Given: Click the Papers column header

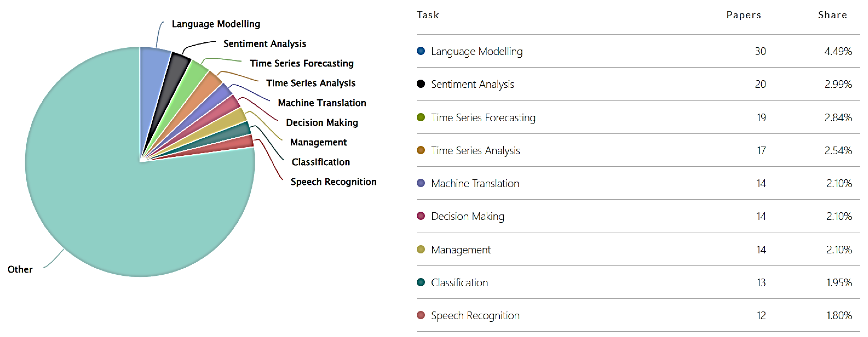Looking at the screenshot, I should (743, 15).
